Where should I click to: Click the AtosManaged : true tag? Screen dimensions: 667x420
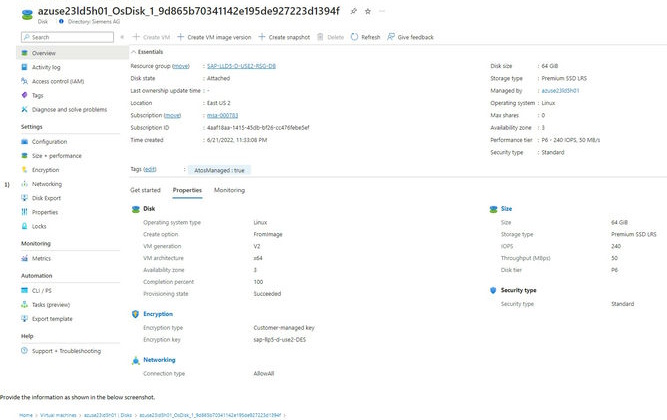[x=219, y=170]
